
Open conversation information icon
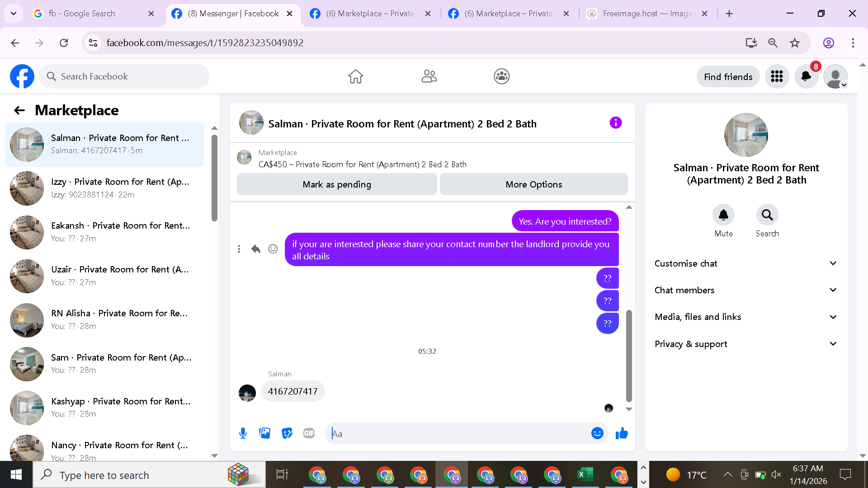(x=615, y=123)
